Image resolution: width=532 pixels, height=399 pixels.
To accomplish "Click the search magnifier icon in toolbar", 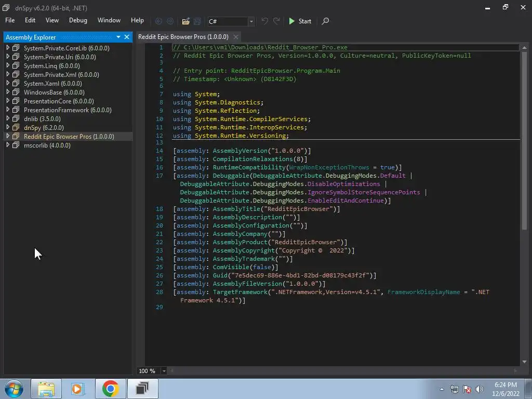I will pyautogui.click(x=325, y=21).
